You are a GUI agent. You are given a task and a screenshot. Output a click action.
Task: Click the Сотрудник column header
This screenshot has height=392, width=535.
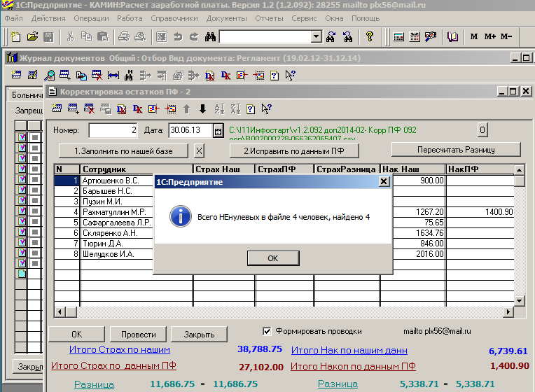pos(136,169)
